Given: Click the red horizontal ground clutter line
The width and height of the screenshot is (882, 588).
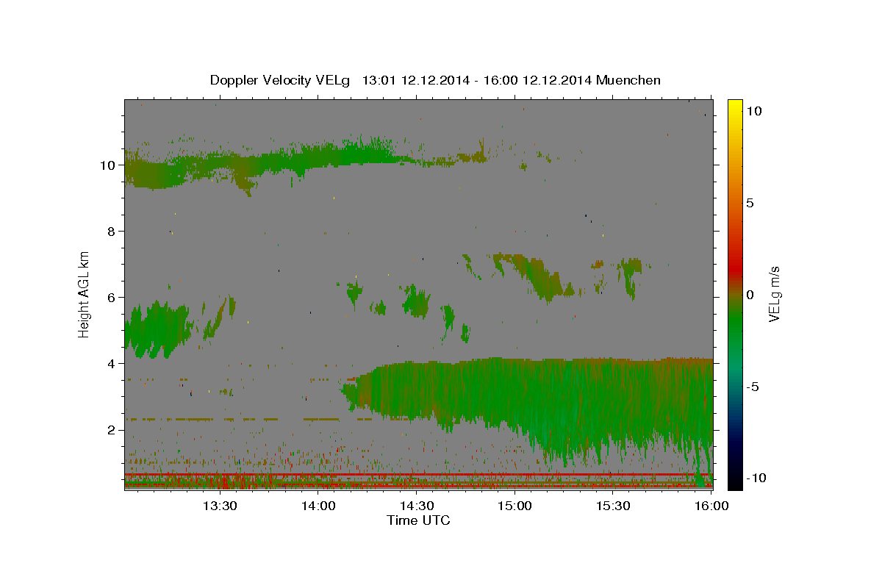Looking at the screenshot, I should (x=417, y=475).
